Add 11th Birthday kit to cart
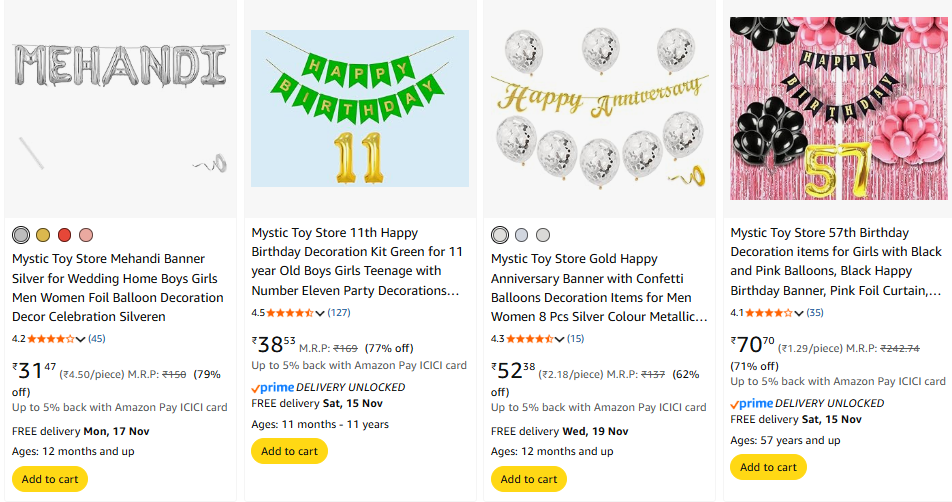The image size is (952, 502). point(289,451)
